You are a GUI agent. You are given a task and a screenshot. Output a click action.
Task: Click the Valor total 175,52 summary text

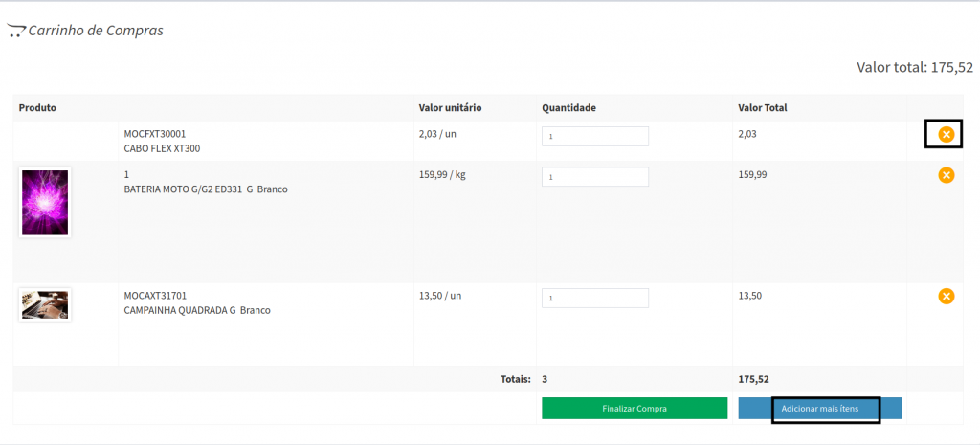click(914, 67)
